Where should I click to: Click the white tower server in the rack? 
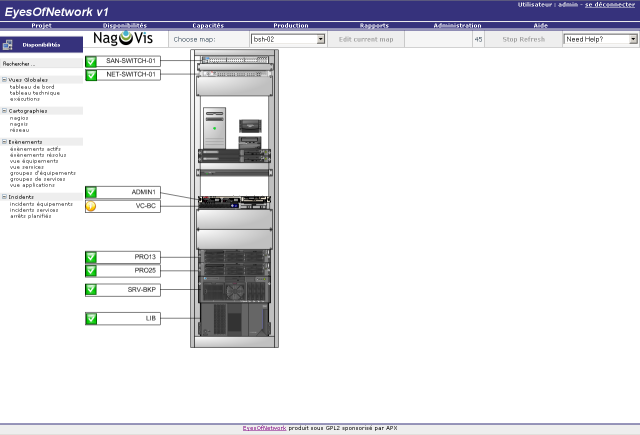coord(214,128)
